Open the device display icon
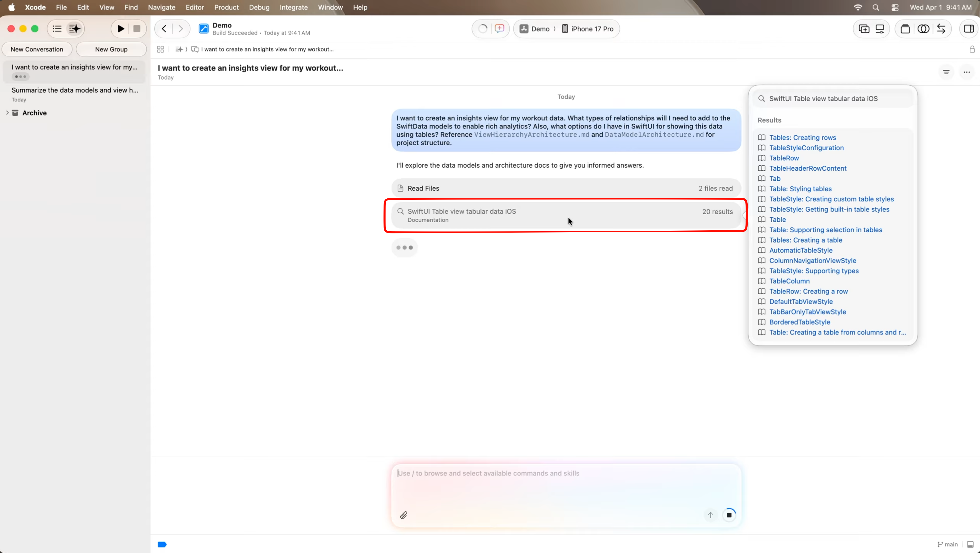The width and height of the screenshot is (980, 553). tap(880, 29)
